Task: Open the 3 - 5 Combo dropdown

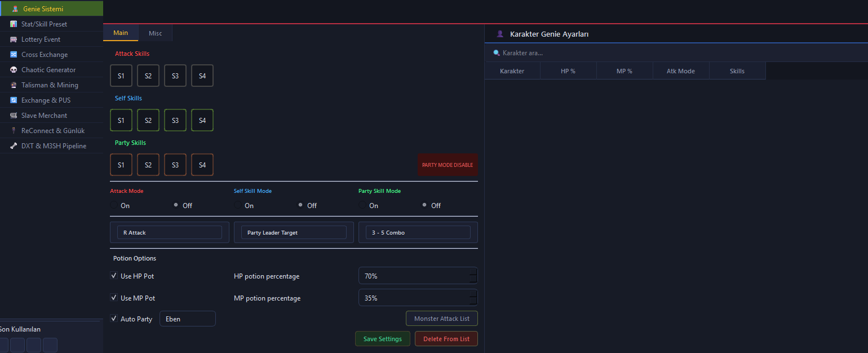Action: tap(418, 232)
